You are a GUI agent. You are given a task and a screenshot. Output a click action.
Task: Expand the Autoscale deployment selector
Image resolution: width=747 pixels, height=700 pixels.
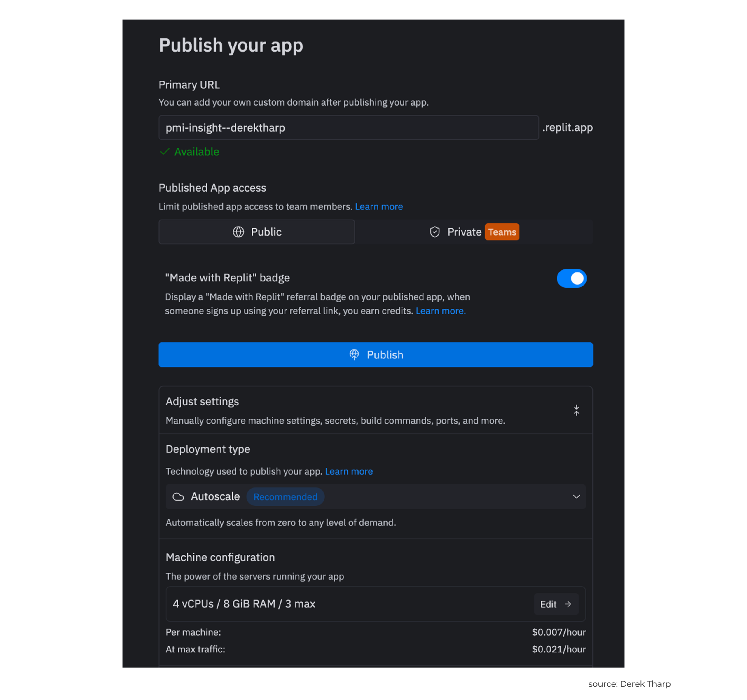[x=376, y=497]
